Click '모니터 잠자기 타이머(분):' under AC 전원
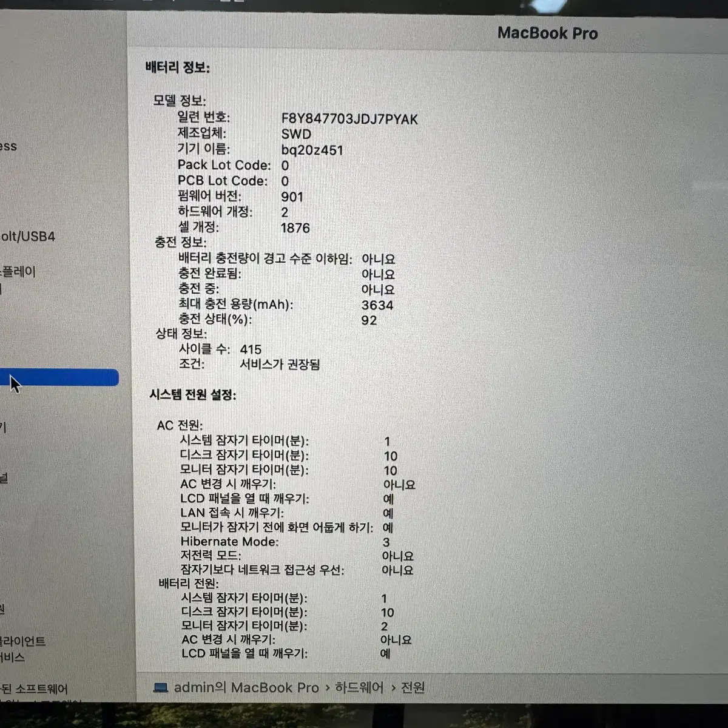728x728 pixels. click(x=244, y=470)
